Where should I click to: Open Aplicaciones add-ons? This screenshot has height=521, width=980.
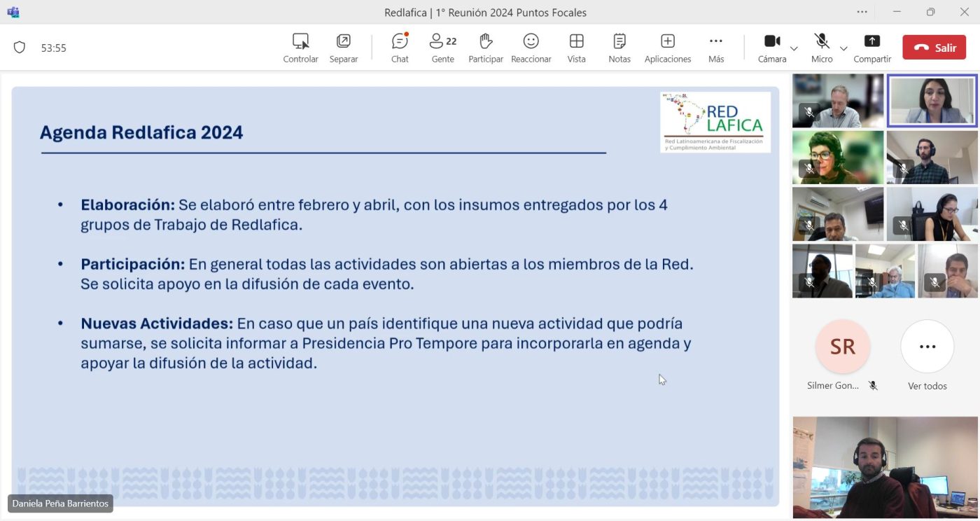tap(667, 48)
